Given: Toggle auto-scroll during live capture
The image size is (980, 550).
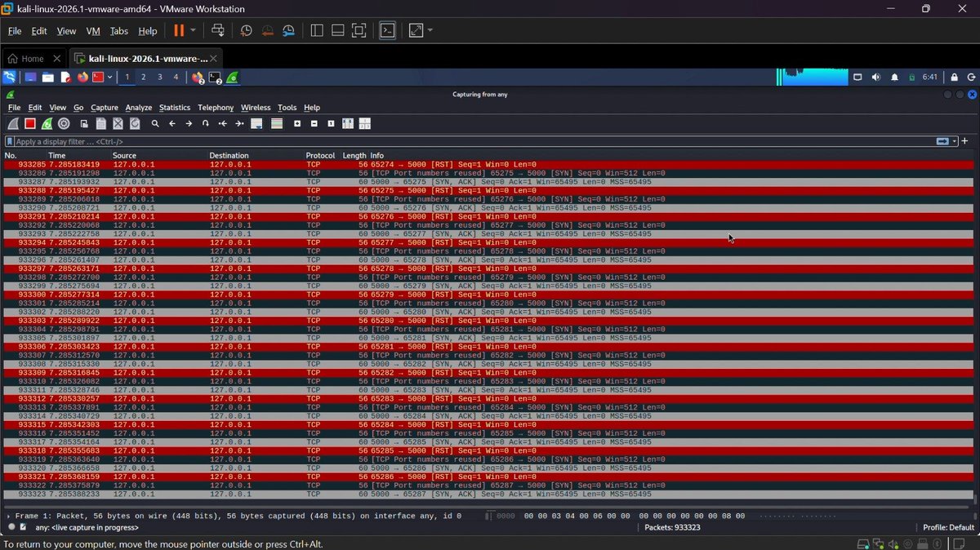Looking at the screenshot, I should [256, 123].
